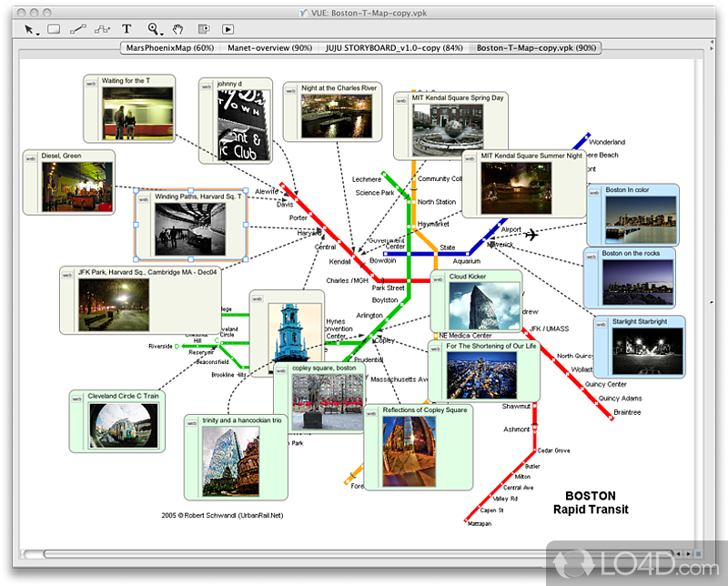Click the web badge on the Boston In color node
The width and height of the screenshot is (728, 586).
594,193
